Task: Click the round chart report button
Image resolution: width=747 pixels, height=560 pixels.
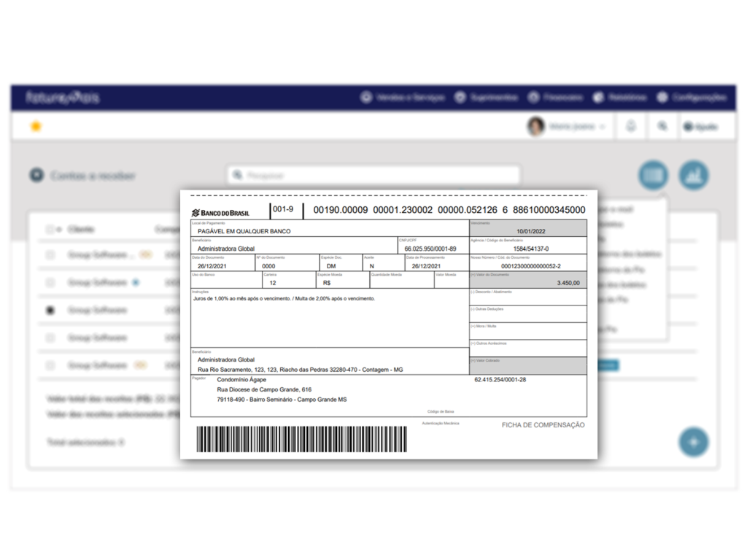Action: pos(694,175)
